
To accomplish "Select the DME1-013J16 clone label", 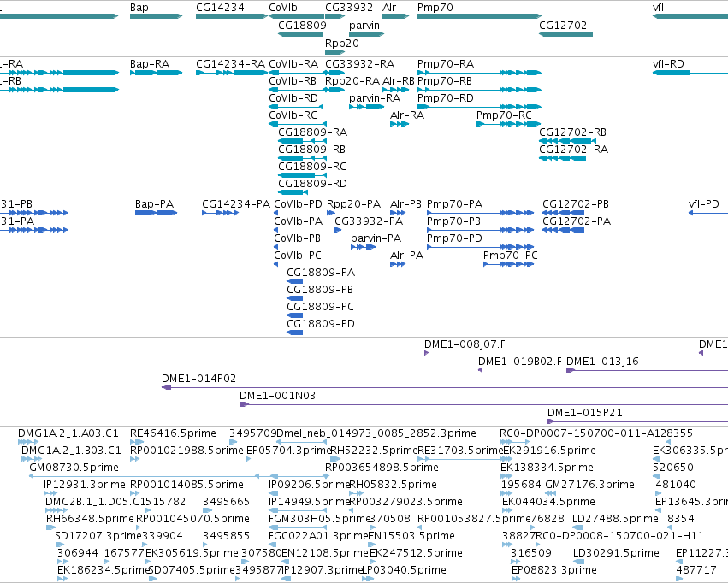I will click(x=602, y=362).
